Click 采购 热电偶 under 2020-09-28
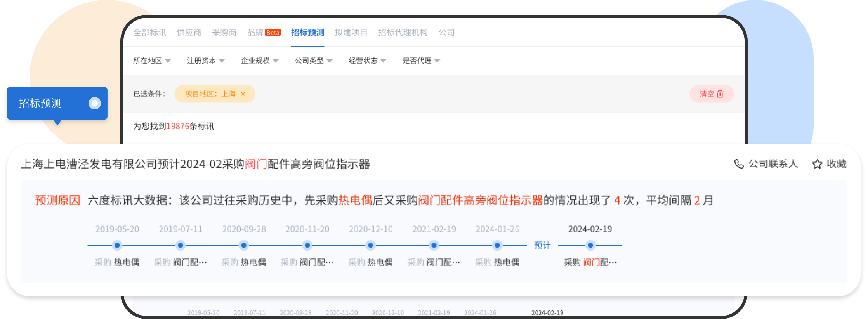 [244, 263]
